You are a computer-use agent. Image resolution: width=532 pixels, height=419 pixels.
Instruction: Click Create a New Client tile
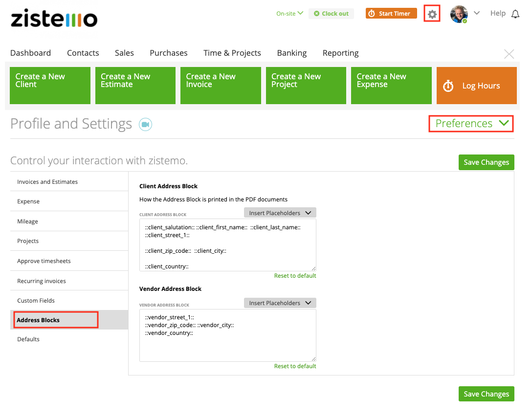click(x=50, y=86)
